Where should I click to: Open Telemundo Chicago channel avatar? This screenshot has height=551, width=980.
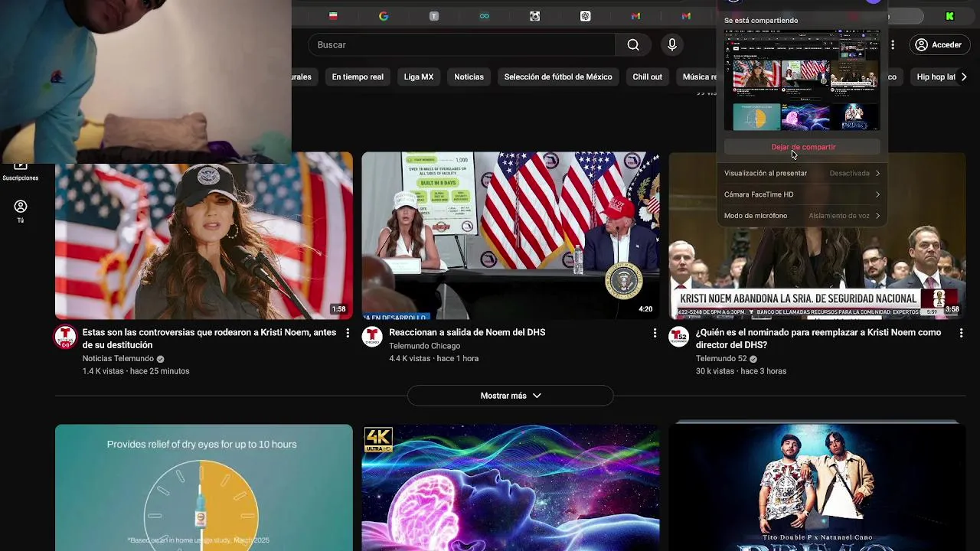[x=372, y=337]
